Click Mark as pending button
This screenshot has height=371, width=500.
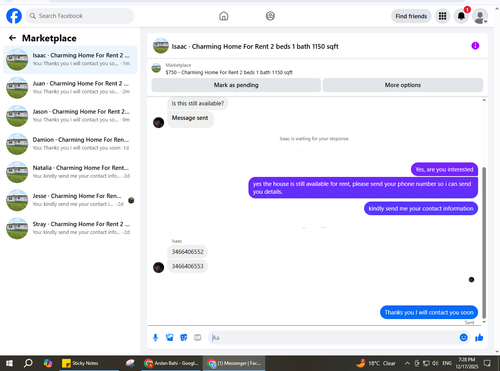[x=236, y=85]
